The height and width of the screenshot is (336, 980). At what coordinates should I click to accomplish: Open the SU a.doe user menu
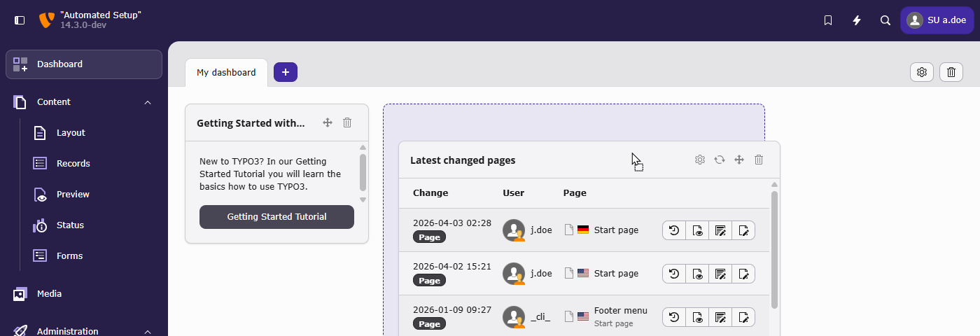[x=937, y=20]
